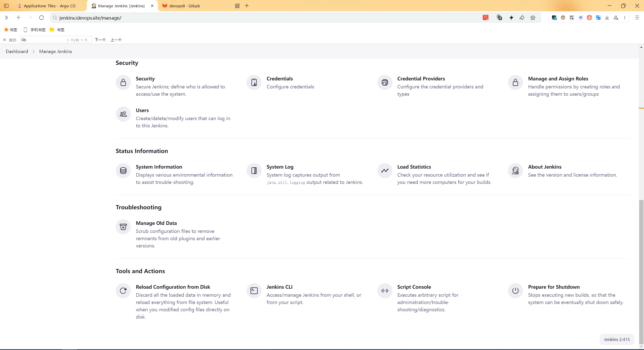Open the Security settings link
This screenshot has width=644, height=350.
[x=145, y=79]
